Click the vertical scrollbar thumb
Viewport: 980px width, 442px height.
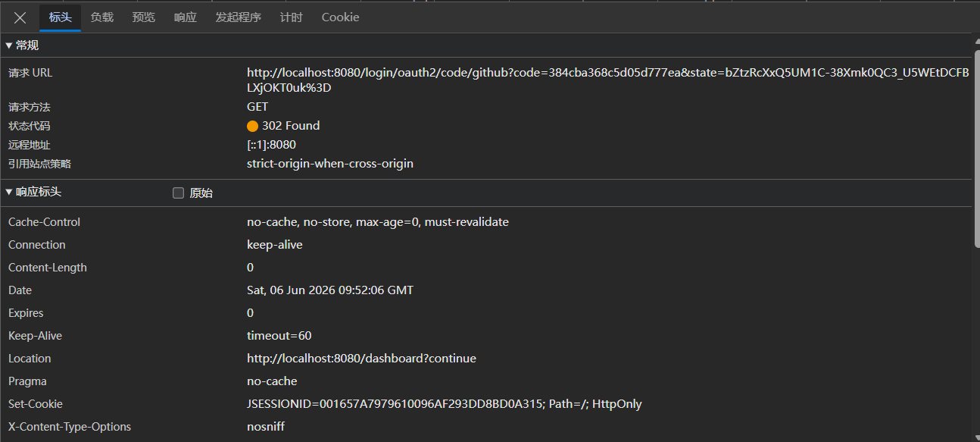pos(976,148)
